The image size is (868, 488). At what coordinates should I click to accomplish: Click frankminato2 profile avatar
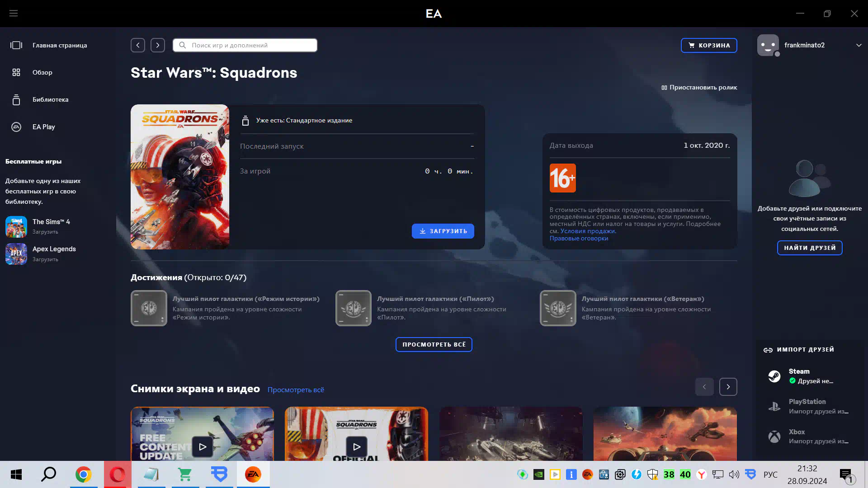[768, 45]
